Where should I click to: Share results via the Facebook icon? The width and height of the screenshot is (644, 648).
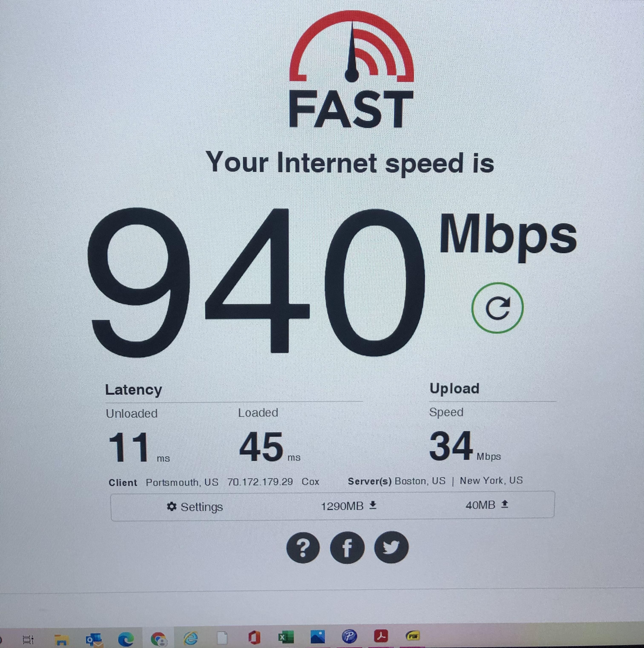[347, 548]
